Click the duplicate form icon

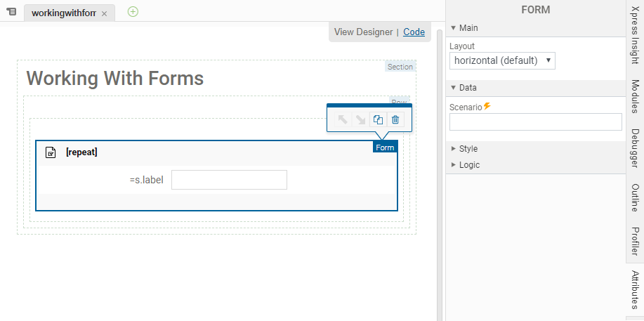point(378,120)
